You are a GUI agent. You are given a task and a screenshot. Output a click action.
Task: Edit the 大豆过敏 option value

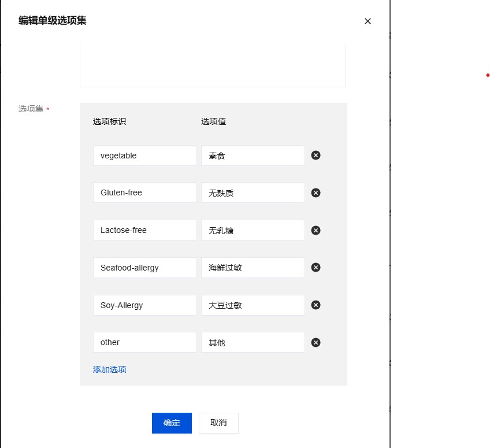tap(253, 305)
